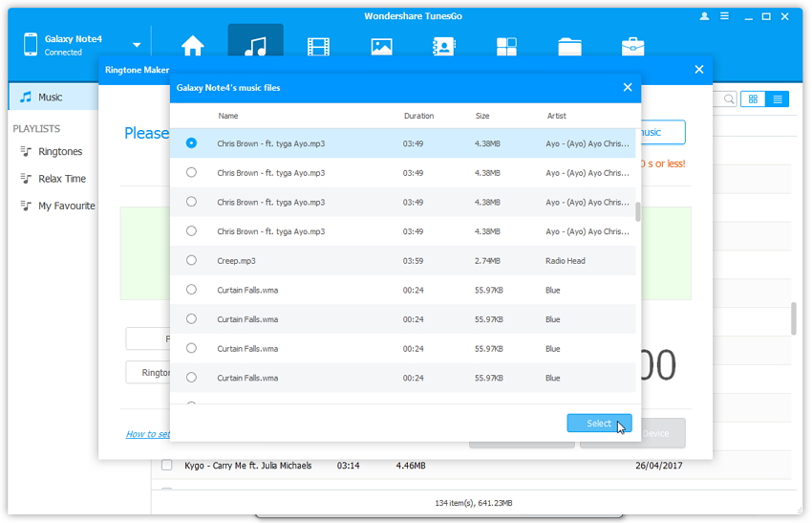The width and height of the screenshot is (812, 523).
Task: Open the Photos picture icon
Action: point(381,46)
